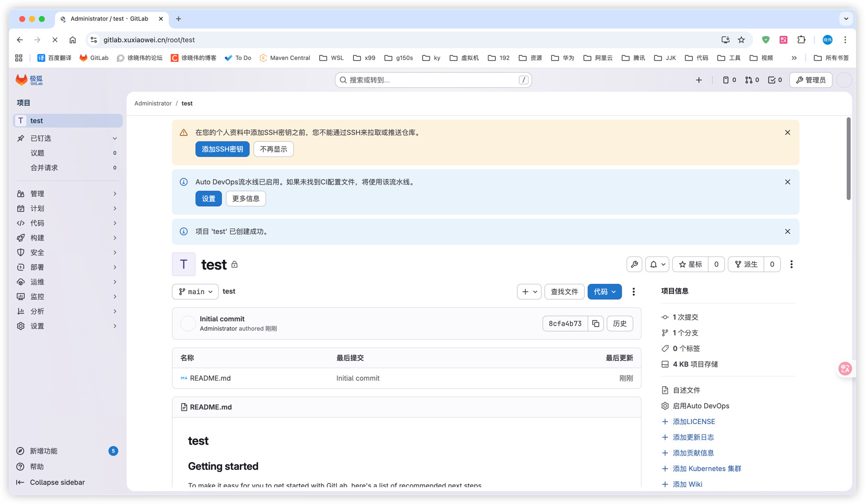The image size is (865, 504).
Task: Expand the blue 代码 clone dropdown
Action: [604, 292]
